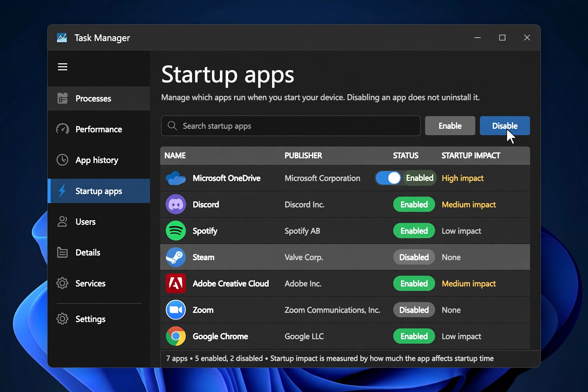Click the Adobe Creative Cloud icon
Image resolution: width=588 pixels, height=392 pixels.
click(x=176, y=283)
